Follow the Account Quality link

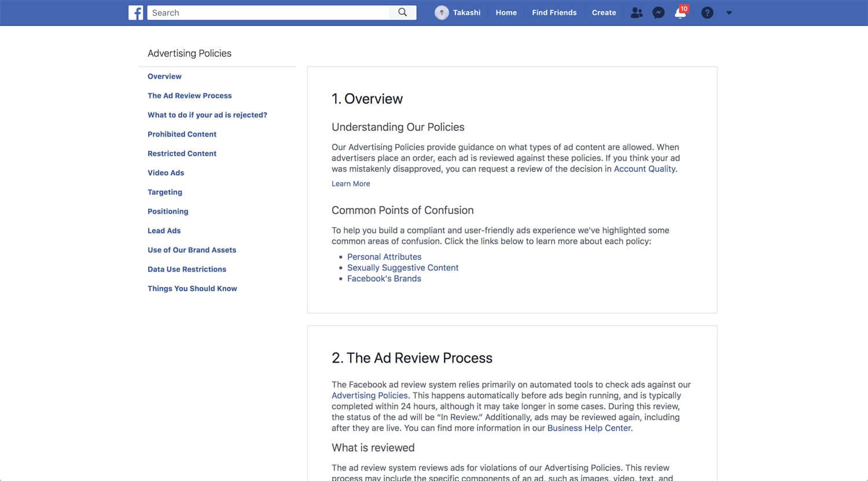pos(645,169)
